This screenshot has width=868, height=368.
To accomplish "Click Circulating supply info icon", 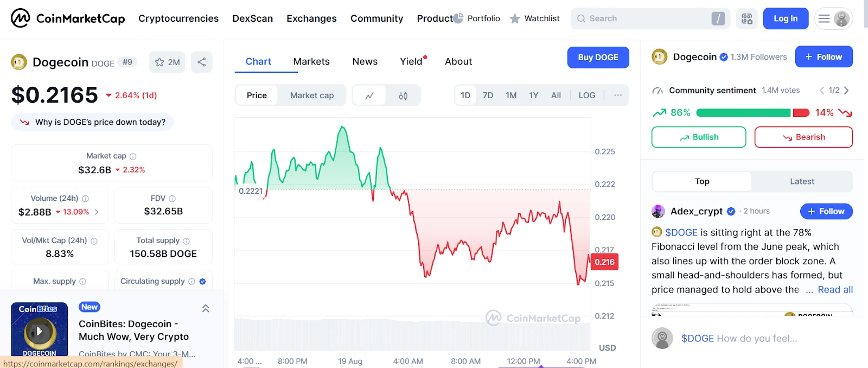I will coord(192,282).
